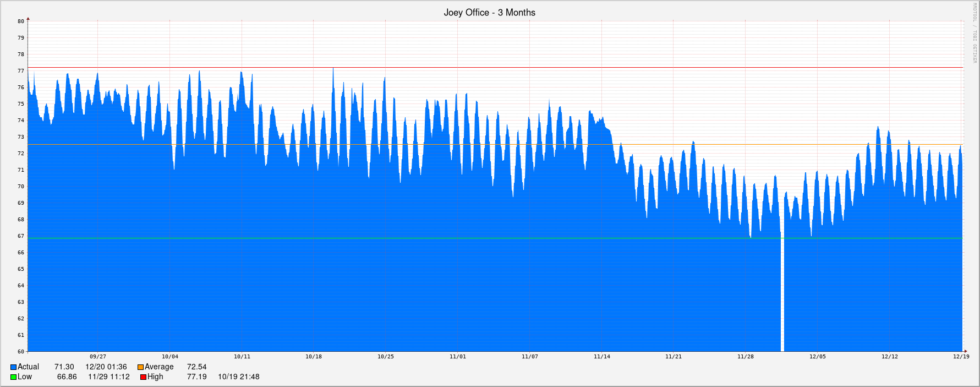Viewport: 980px width, 387px height.
Task: Click the green Low legend swatch
Action: click(13, 377)
